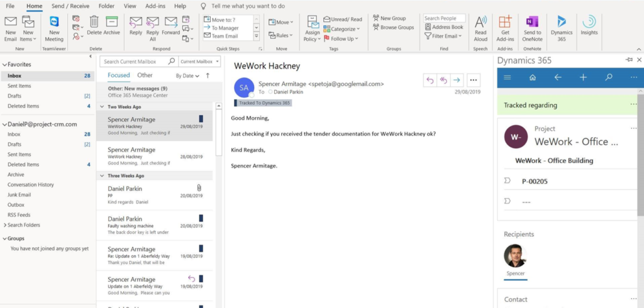Viewport: 644px width, 308px height.
Task: Reverse sort order with the arrow
Action: (208, 75)
